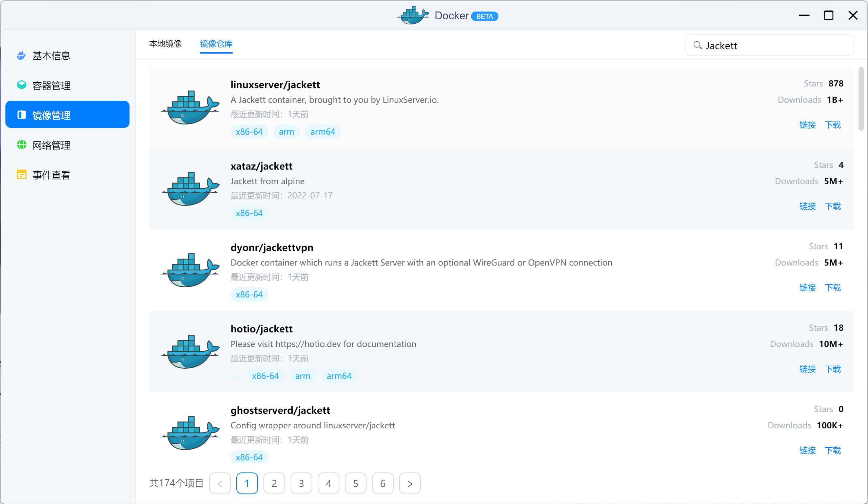868x504 pixels.
Task: Click 下载 for linuxserver/jackett
Action: pyautogui.click(x=832, y=125)
